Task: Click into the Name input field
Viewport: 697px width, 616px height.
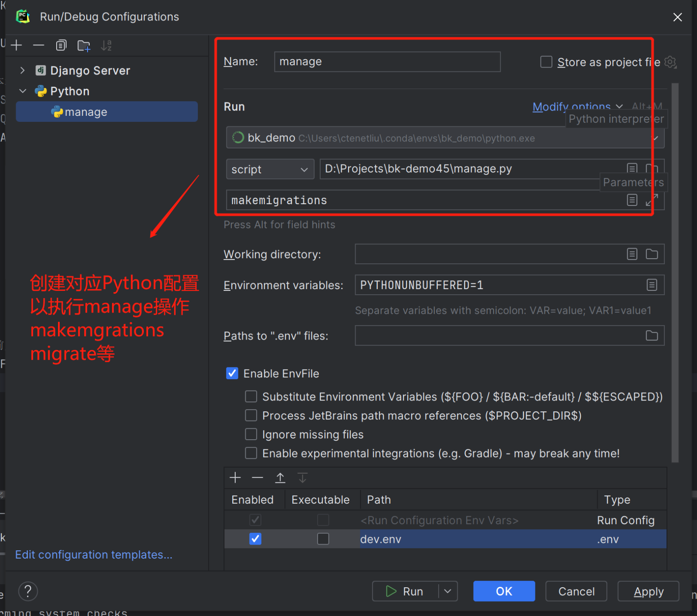Action: pyautogui.click(x=387, y=62)
